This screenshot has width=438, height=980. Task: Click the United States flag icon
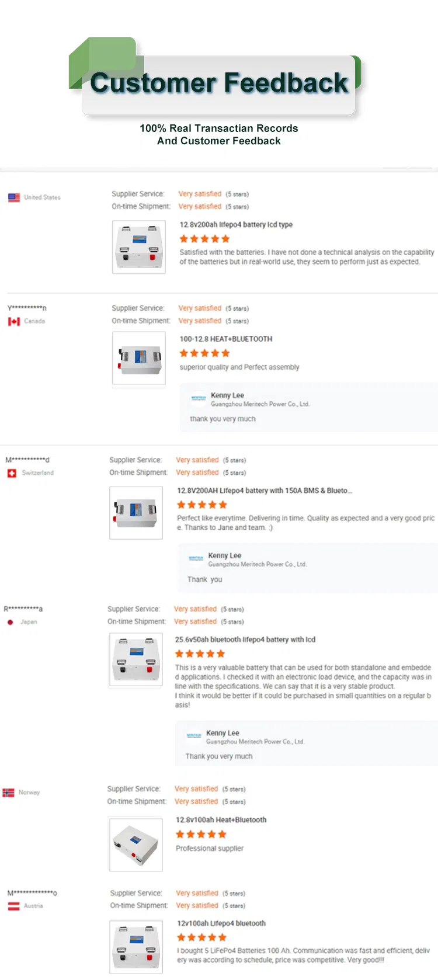click(14, 197)
